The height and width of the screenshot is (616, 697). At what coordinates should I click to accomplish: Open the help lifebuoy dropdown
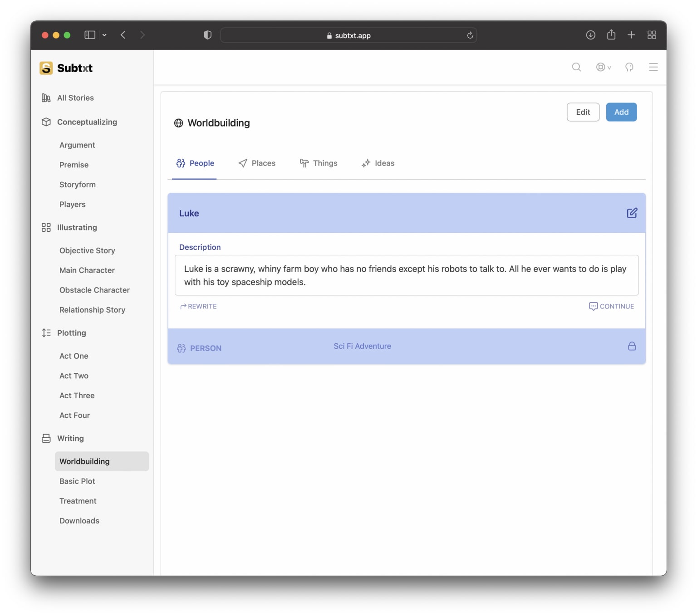coord(603,67)
